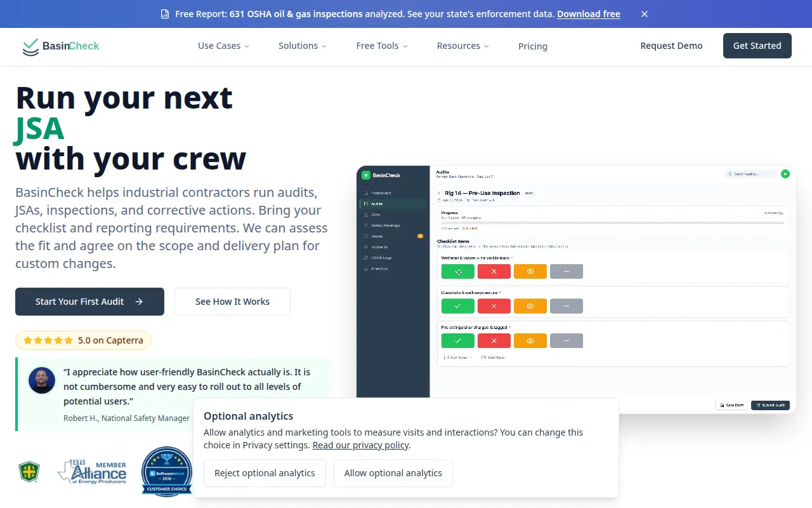Expand the Free Tools dropdown
Viewport: 812px width, 508px height.
pyautogui.click(x=382, y=46)
